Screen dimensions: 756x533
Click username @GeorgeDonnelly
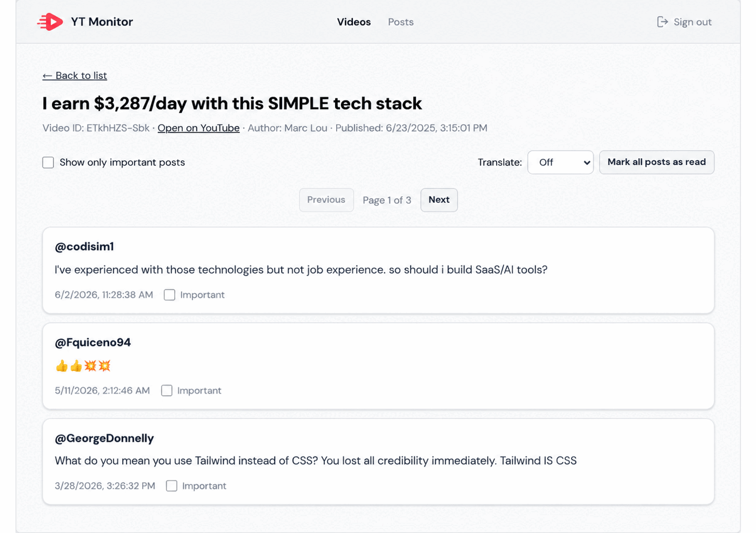pos(104,438)
